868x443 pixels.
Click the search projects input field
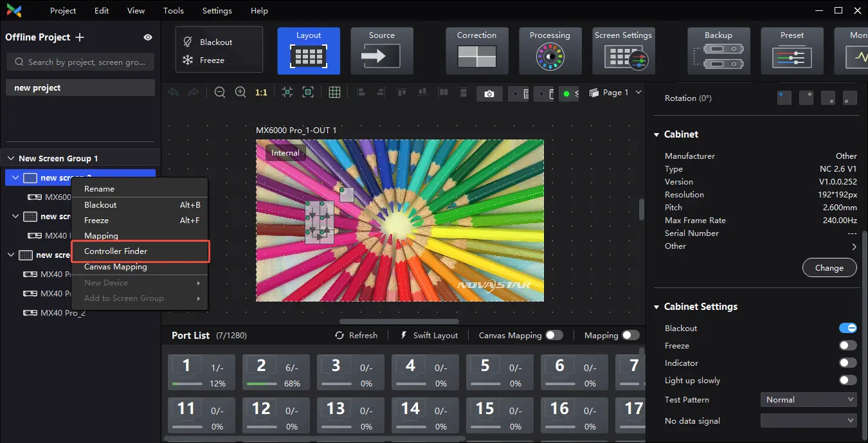click(80, 62)
